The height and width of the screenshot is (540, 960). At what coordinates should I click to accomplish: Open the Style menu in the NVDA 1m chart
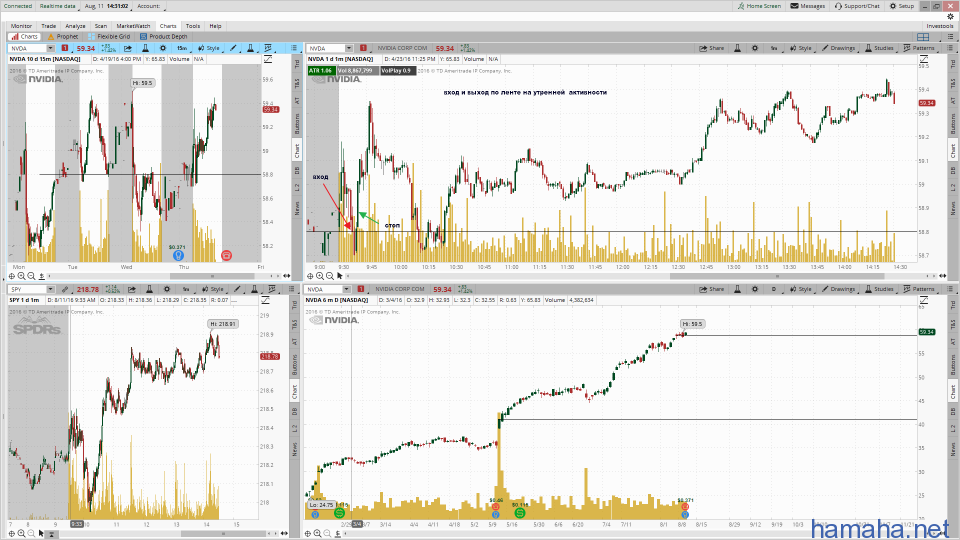pyautogui.click(x=801, y=48)
